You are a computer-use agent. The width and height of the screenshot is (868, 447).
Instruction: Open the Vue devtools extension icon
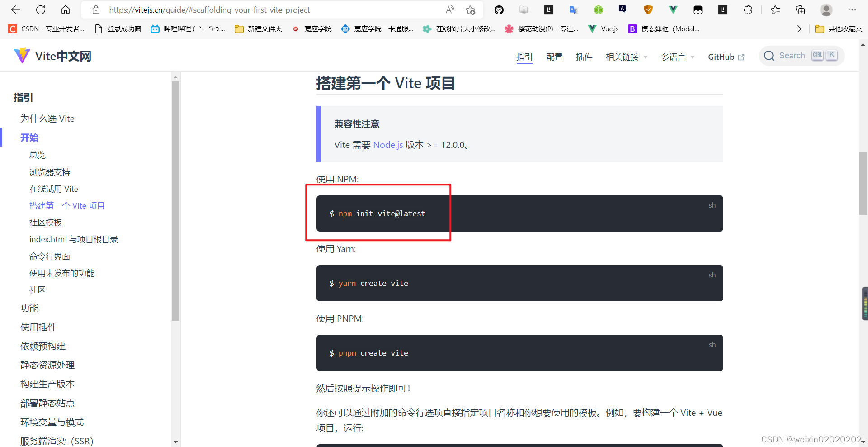673,10
